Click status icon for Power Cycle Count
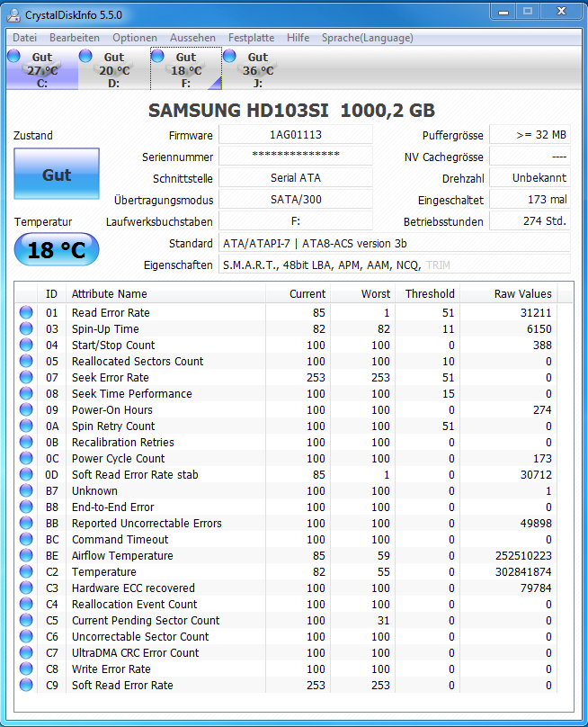 point(26,459)
